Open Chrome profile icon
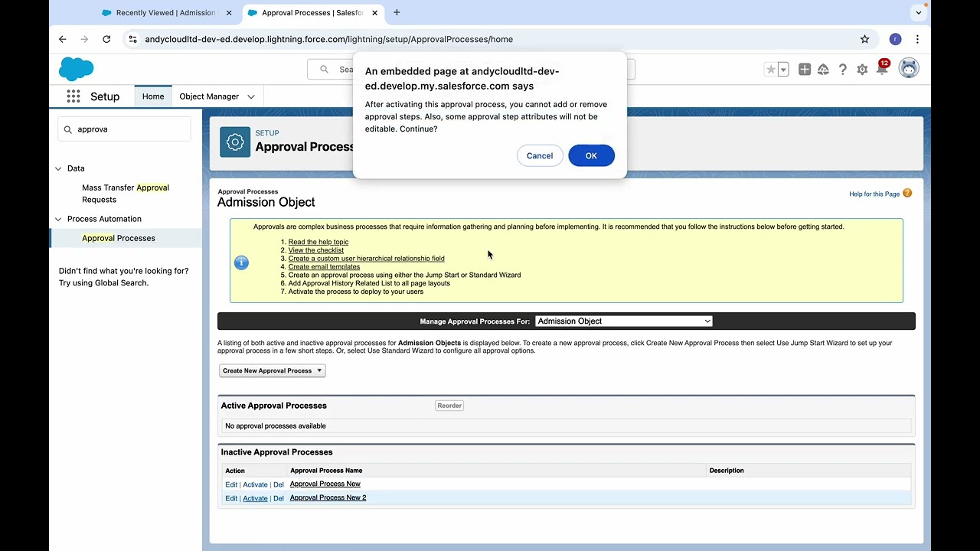Image resolution: width=980 pixels, height=551 pixels. pos(895,39)
